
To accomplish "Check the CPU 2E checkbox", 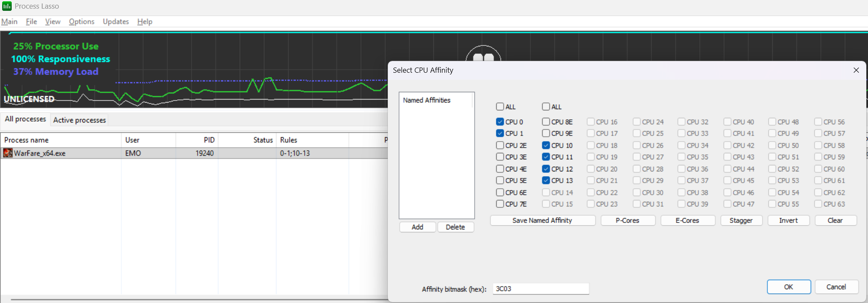I will [x=500, y=145].
